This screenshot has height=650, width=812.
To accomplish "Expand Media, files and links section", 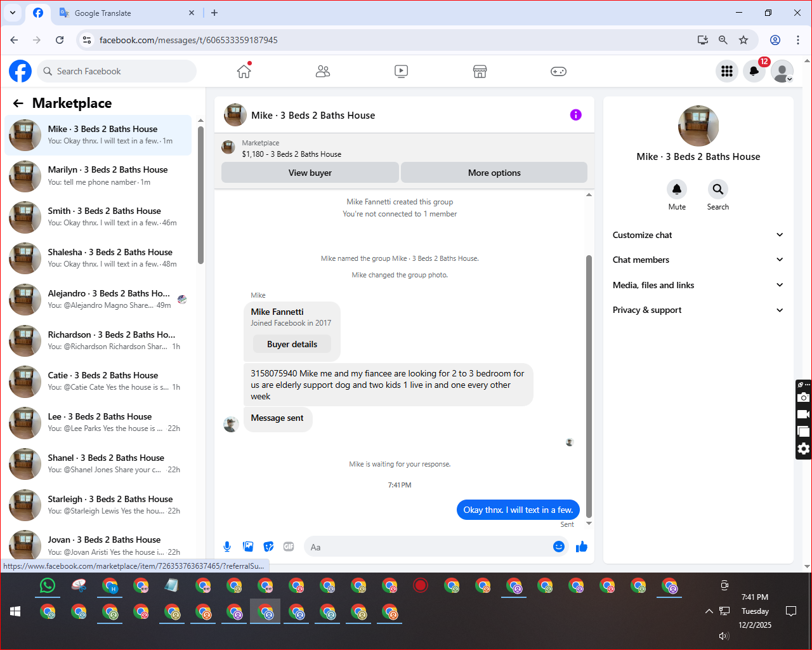I will tap(698, 285).
